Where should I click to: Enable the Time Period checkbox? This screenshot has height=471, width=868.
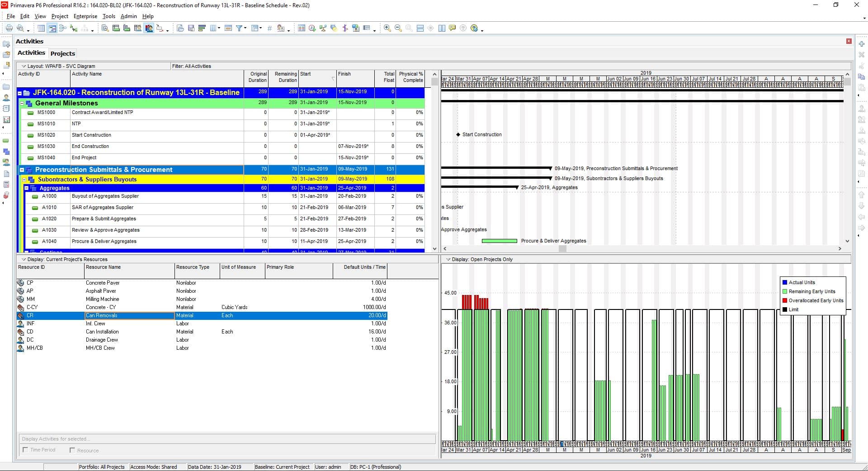25,450
